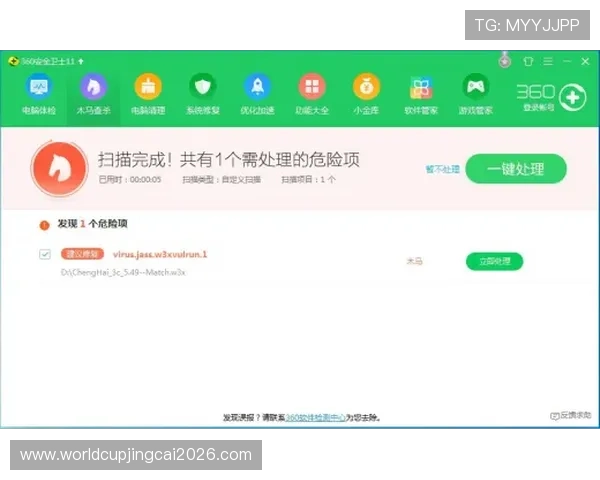Click the 360 logo in title bar

(13, 61)
